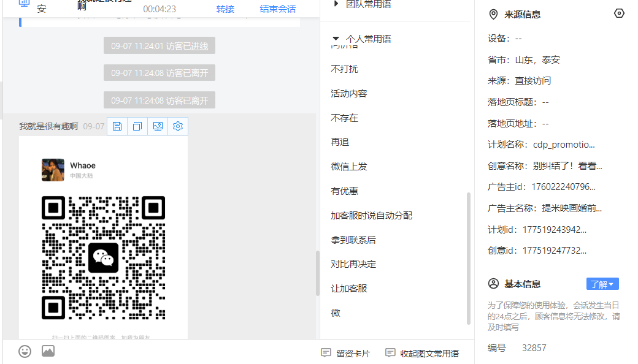Click the 创意名称 别纠结了 value
The width and height of the screenshot is (638, 364).
pyautogui.click(x=567, y=165)
